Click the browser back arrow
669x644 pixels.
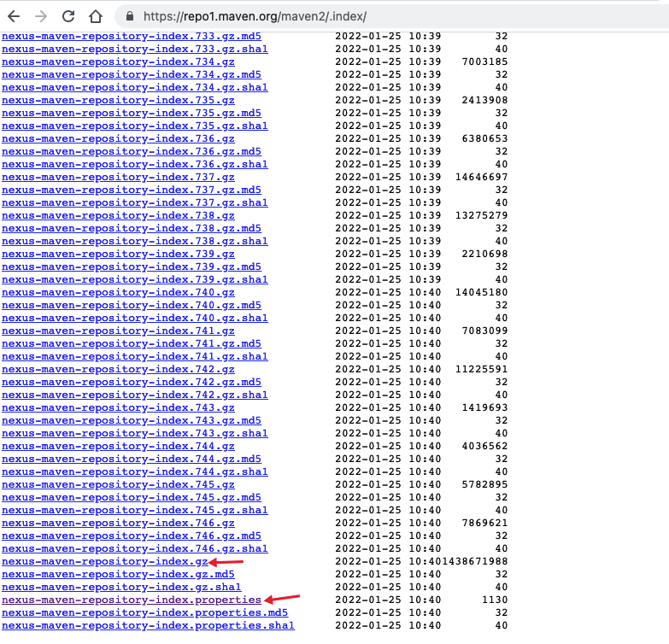14,16
